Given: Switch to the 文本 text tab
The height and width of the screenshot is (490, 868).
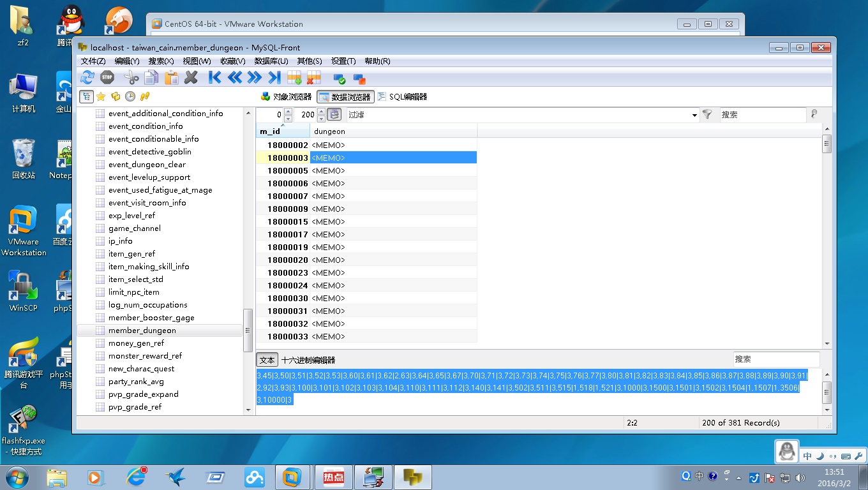Looking at the screenshot, I should point(267,360).
